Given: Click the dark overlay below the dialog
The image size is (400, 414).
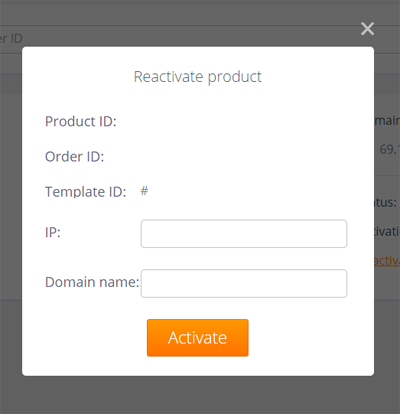Looking at the screenshot, I should [x=200, y=395].
